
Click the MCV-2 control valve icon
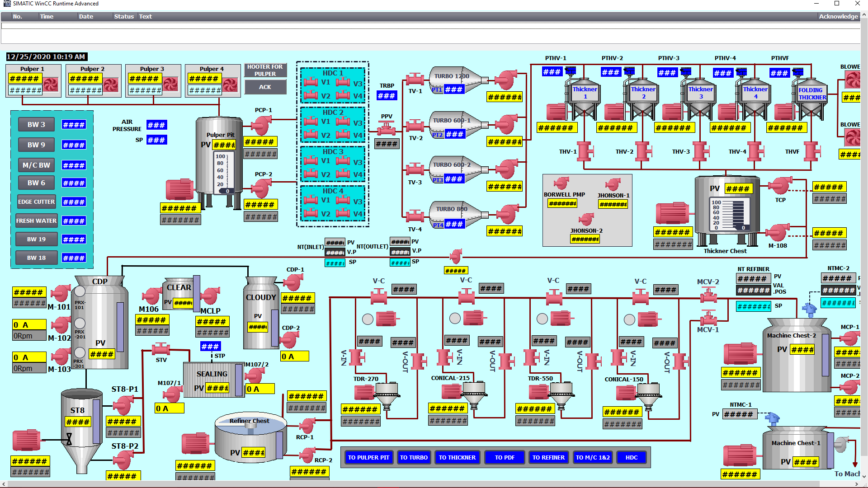point(708,296)
